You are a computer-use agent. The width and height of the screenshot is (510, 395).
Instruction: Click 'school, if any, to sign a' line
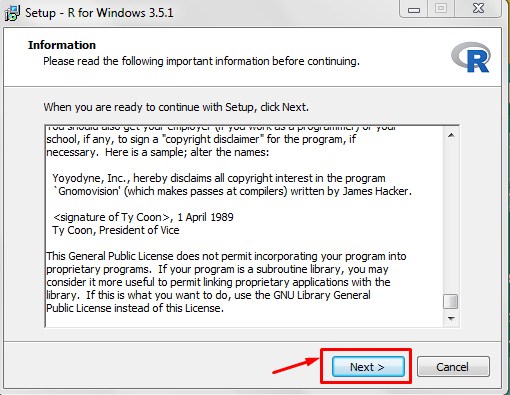tap(201, 139)
